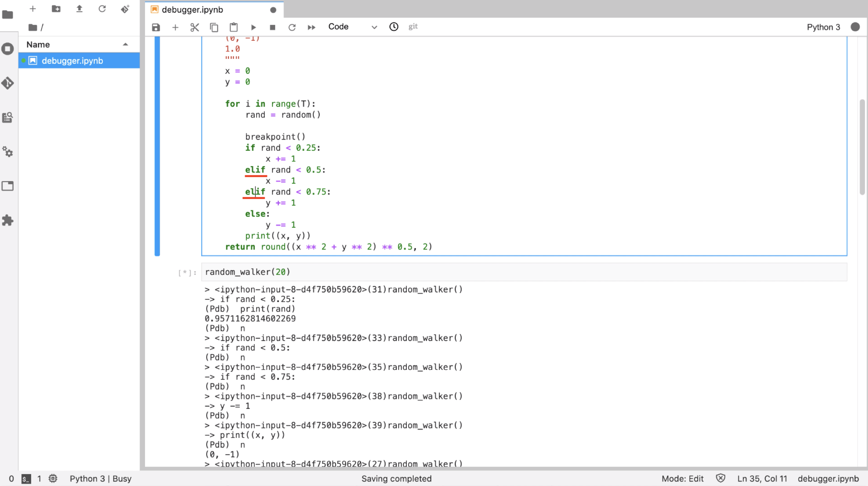Open the Extension Manager puzzle icon
The width and height of the screenshot is (868, 486).
click(8, 220)
